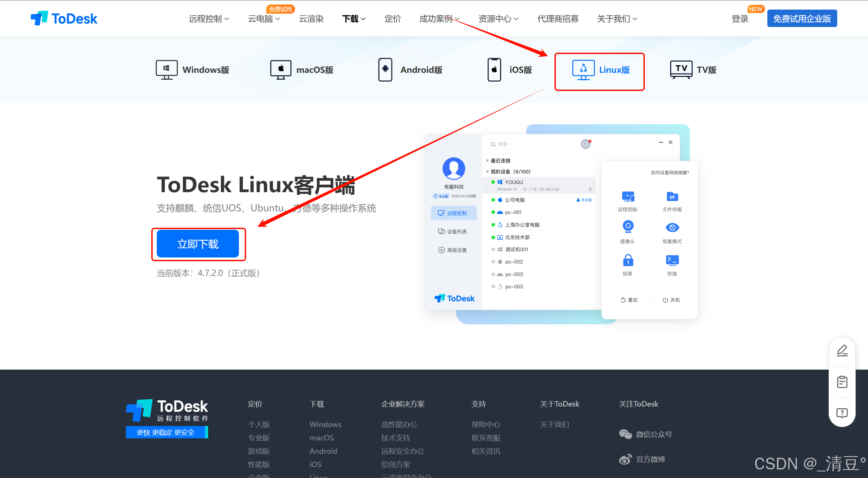Choose the iOS版 phone icon
Screen dimensions: 868x478
coord(494,70)
